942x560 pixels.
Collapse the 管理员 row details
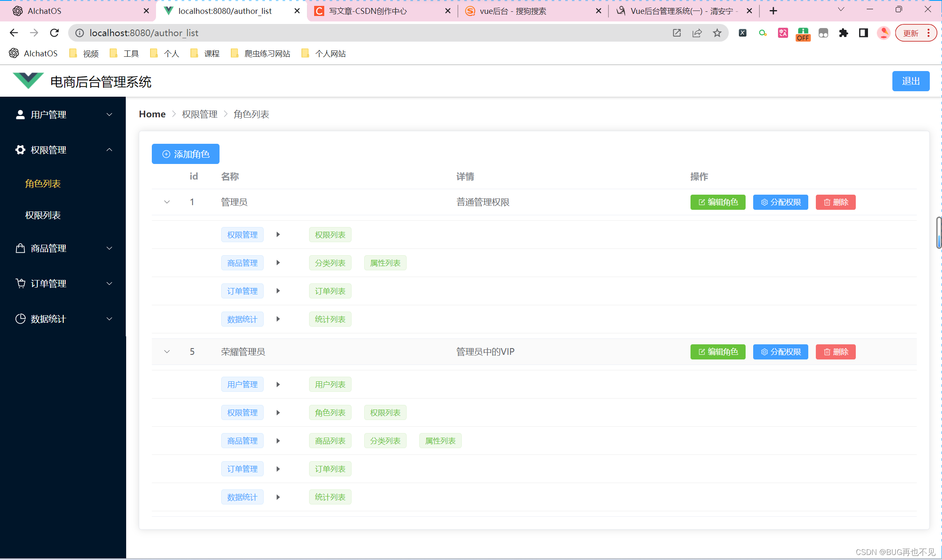(167, 202)
